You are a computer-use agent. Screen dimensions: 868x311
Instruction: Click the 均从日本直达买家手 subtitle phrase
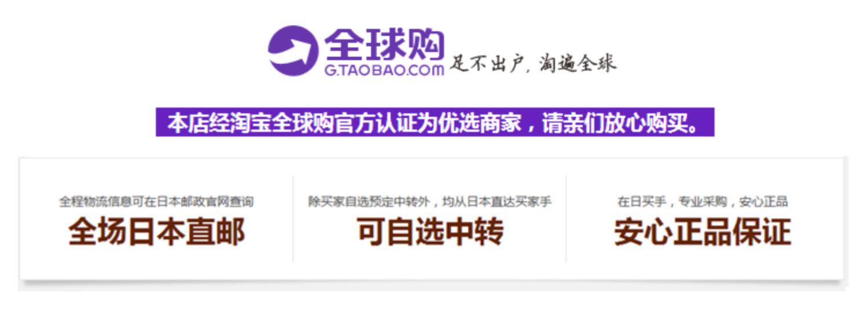point(497,202)
